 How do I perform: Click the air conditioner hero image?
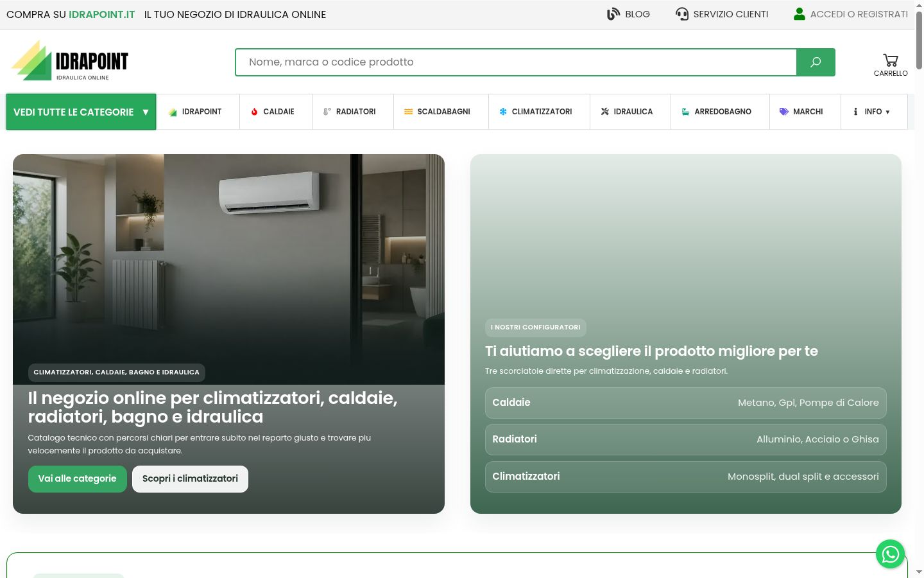tap(228, 269)
